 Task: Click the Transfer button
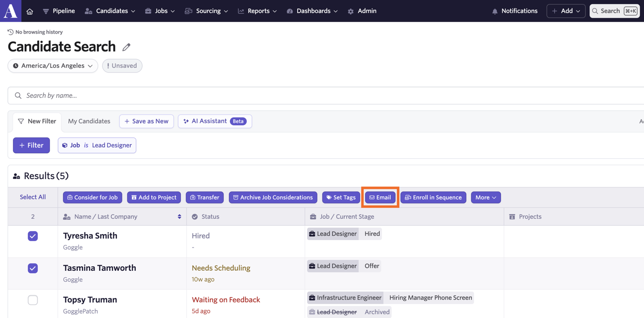pos(205,197)
